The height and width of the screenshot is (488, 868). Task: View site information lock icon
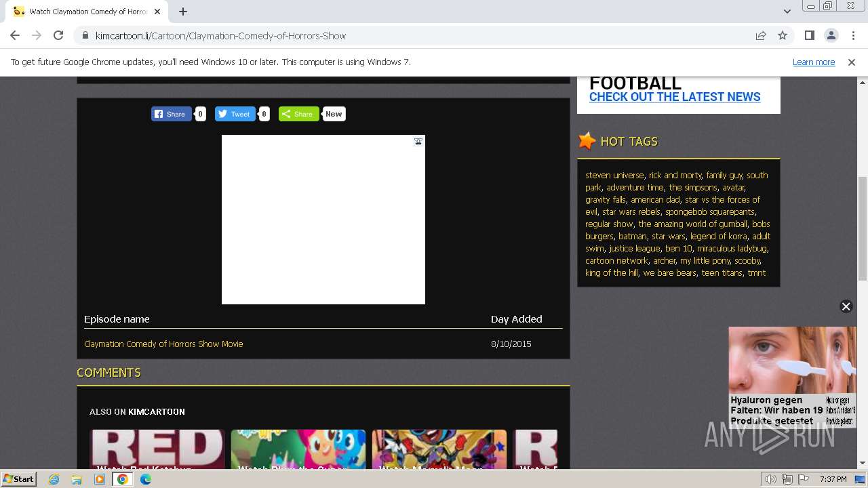click(x=85, y=35)
